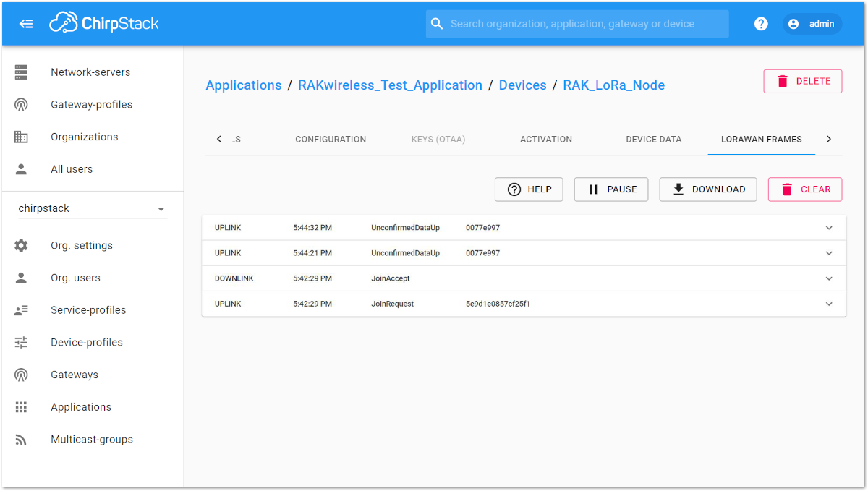Click 0077e997 address in 5:44:32 PM row

pos(482,228)
